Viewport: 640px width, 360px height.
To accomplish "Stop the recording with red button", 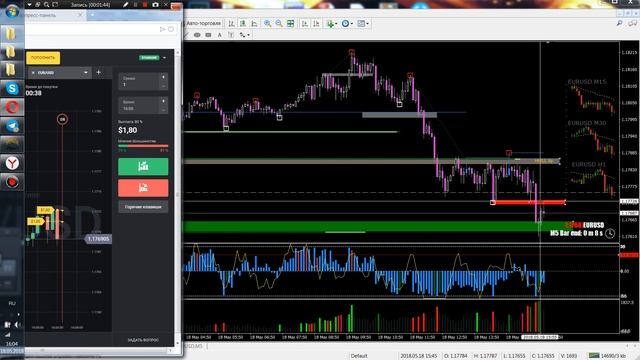I will (145, 4).
